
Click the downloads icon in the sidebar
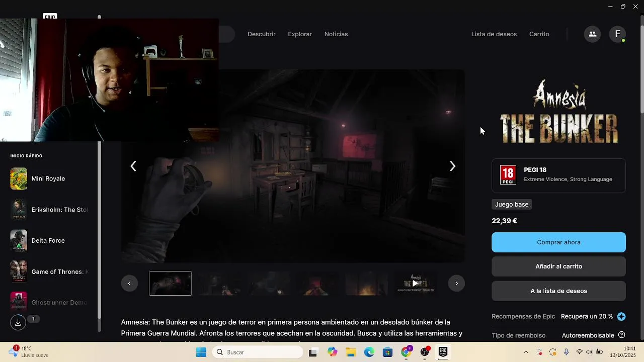[x=18, y=322]
